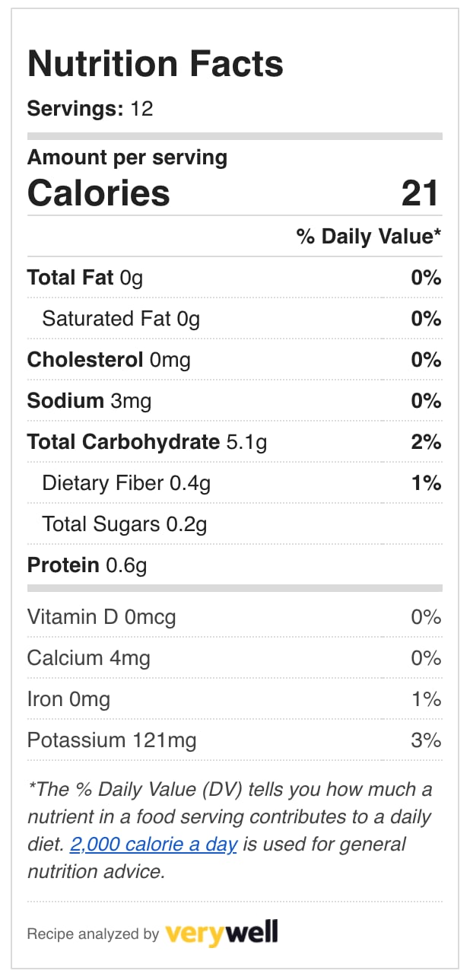
Task: Click the Protein 0.6g row
Action: (x=234, y=565)
